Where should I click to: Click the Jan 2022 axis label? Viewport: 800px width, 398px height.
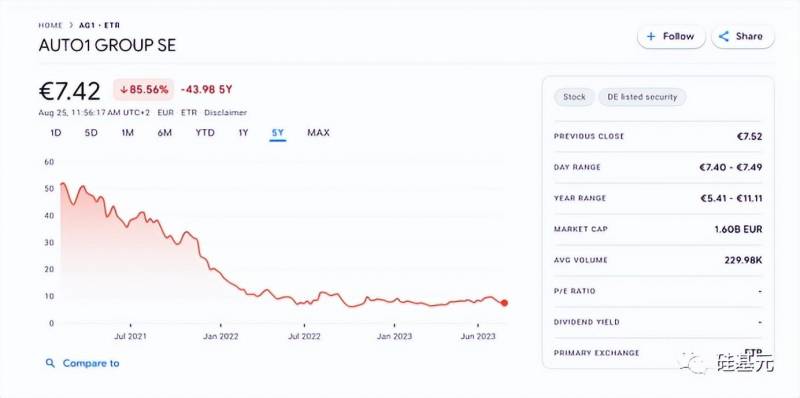(220, 336)
